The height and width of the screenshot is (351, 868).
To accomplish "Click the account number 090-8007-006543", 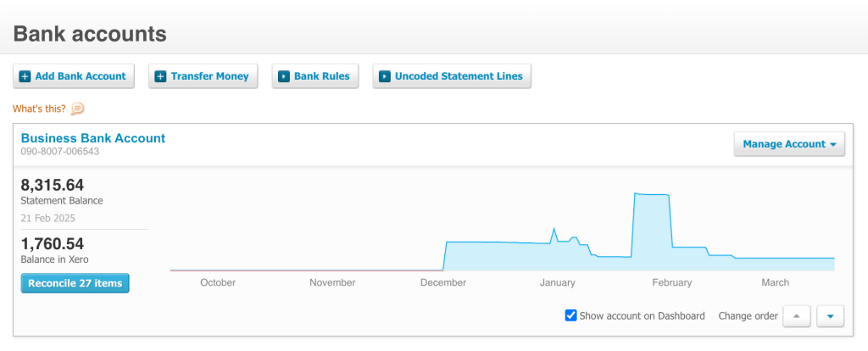I will (x=60, y=151).
